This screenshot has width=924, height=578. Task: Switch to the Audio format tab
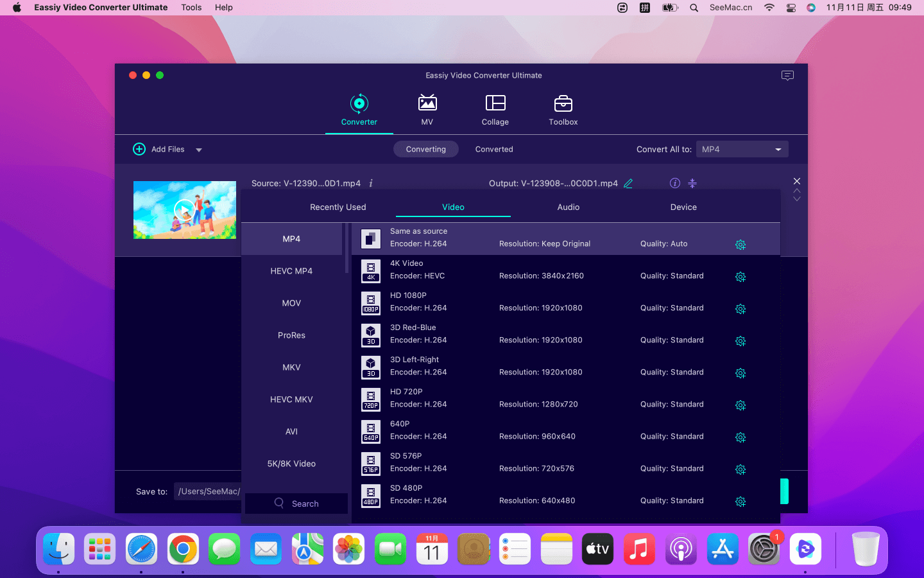point(568,207)
